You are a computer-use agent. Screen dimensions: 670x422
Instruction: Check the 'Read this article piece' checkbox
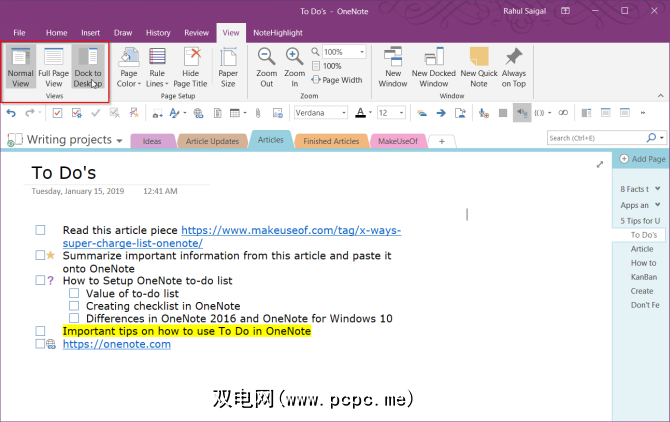[x=40, y=230]
